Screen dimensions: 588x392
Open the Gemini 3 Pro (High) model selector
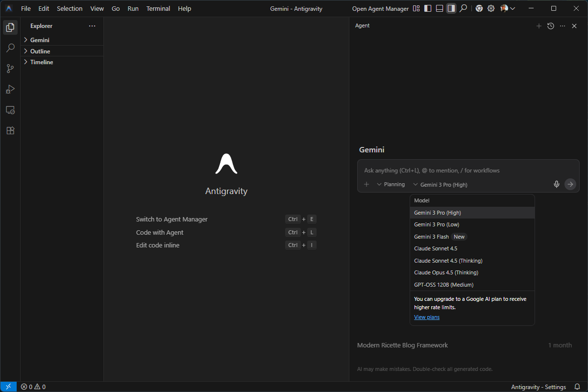[440, 184]
